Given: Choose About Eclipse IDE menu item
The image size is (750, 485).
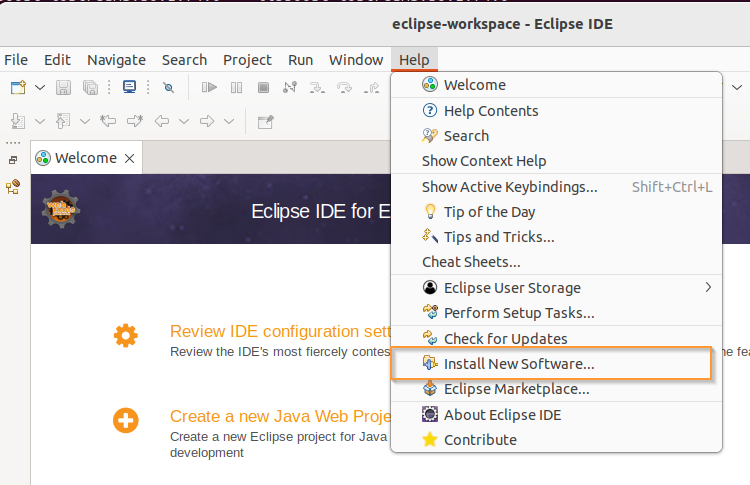Looking at the screenshot, I should pyautogui.click(x=556, y=415).
